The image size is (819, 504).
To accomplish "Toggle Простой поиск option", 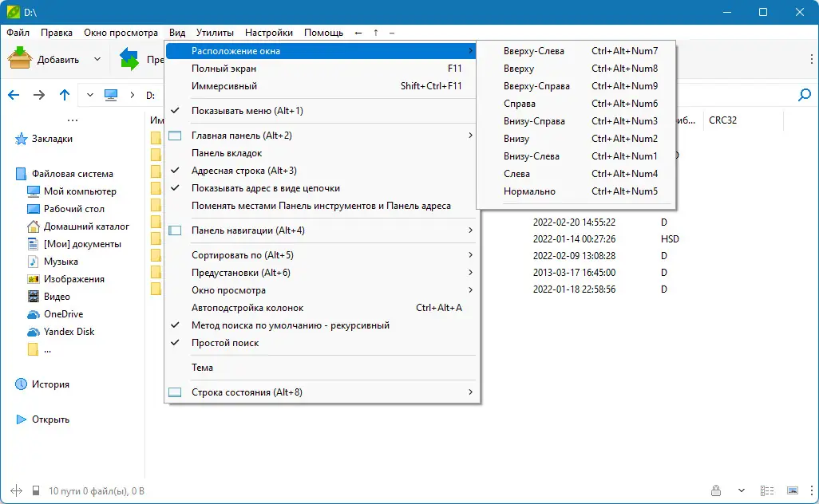I will pyautogui.click(x=321, y=343).
